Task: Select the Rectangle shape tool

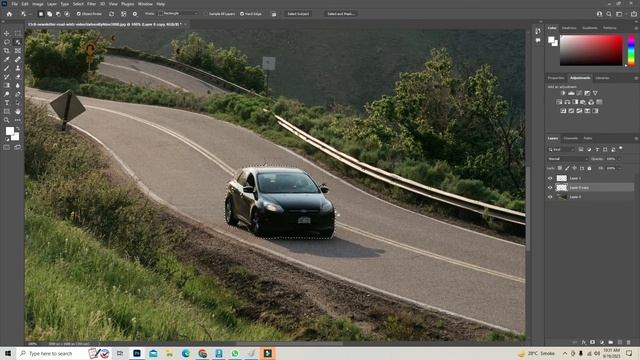Action: click(x=7, y=111)
